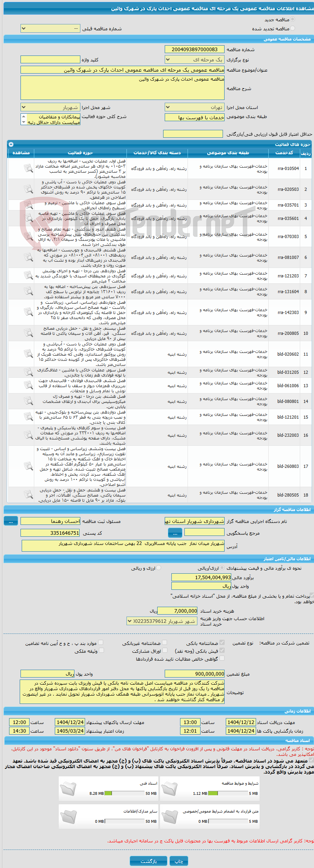The image size is (314, 868).
Task: Toggle the فیش بانکی (وجه نقد) checkbox
Action: (x=222, y=650)
